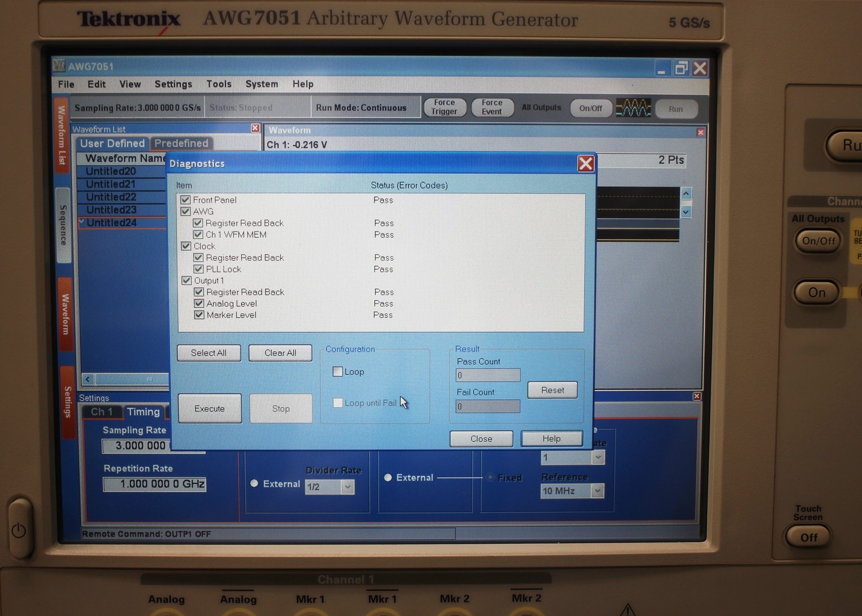Close the Diagnostics dialog with red X
This screenshot has width=862, height=616.
[585, 164]
